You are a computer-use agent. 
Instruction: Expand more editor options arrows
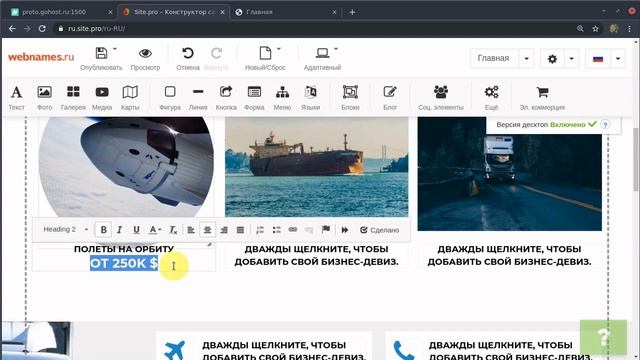[x=345, y=230]
